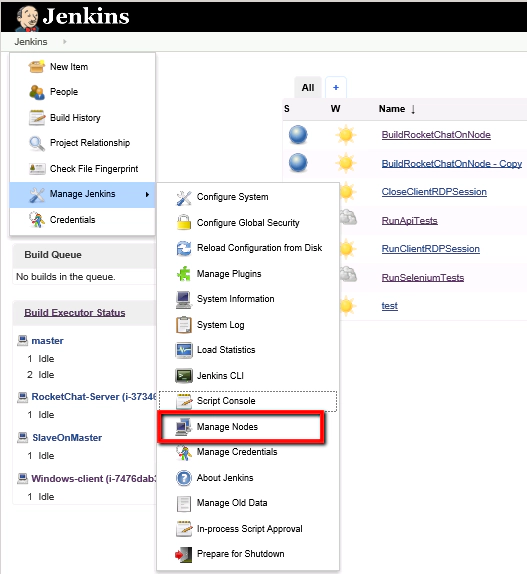Viewport: 527px width, 574px height.
Task: Click the Jenkins CLI terminal icon
Action: point(184,376)
